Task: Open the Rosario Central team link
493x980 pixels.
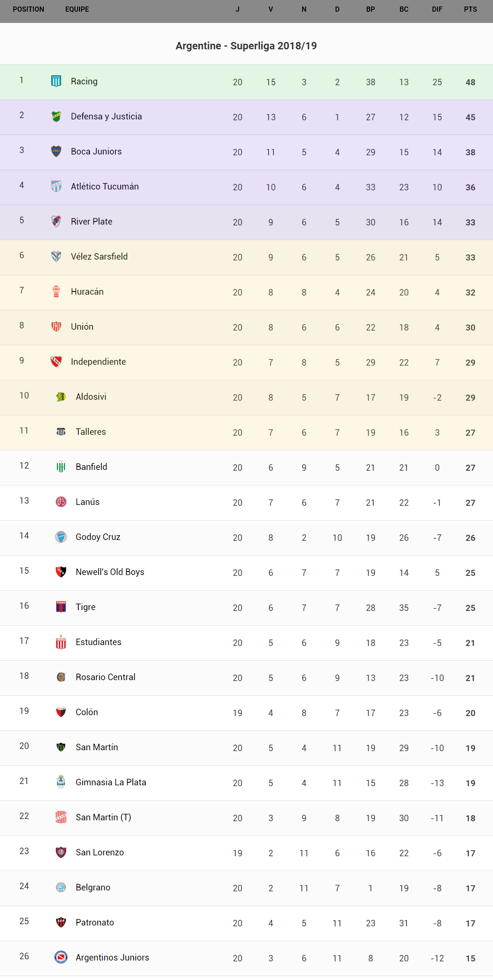Action: pyautogui.click(x=106, y=677)
